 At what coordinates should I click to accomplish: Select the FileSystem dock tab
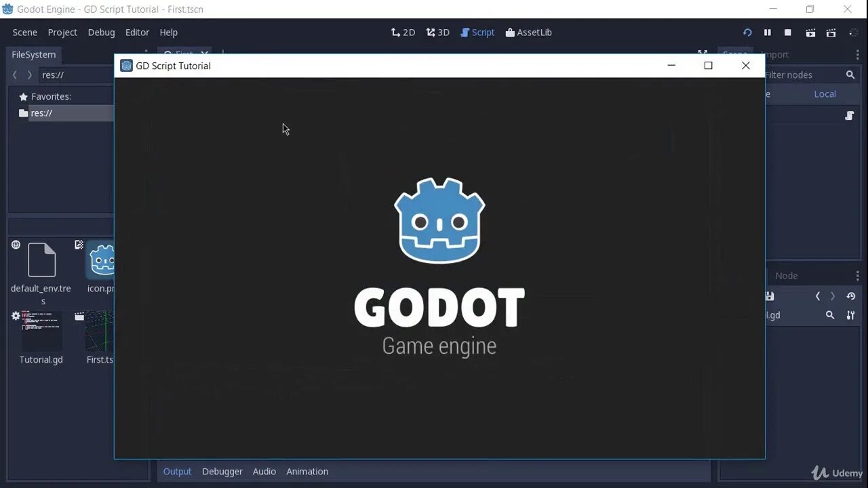34,55
